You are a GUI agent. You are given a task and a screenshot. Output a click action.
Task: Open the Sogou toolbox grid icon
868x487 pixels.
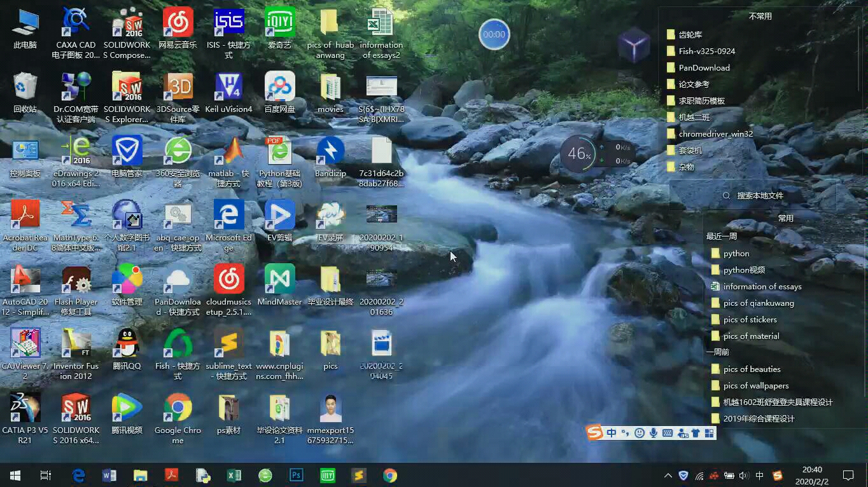(709, 433)
